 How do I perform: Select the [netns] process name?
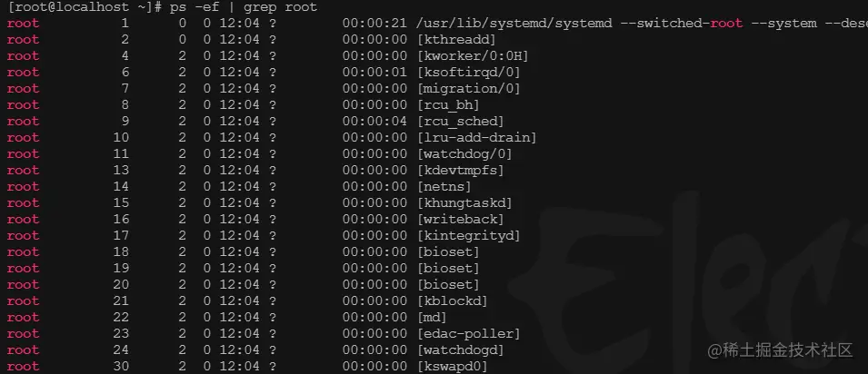(444, 186)
